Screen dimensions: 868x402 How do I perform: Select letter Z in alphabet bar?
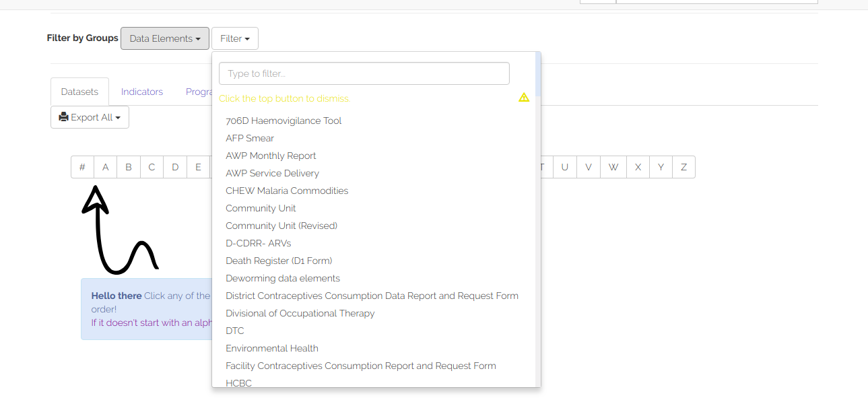(683, 167)
